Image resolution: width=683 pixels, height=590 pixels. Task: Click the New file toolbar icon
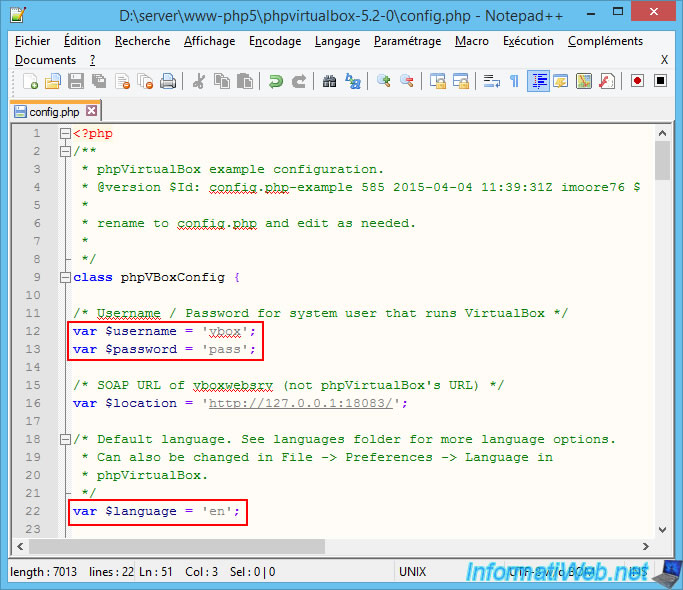31,81
